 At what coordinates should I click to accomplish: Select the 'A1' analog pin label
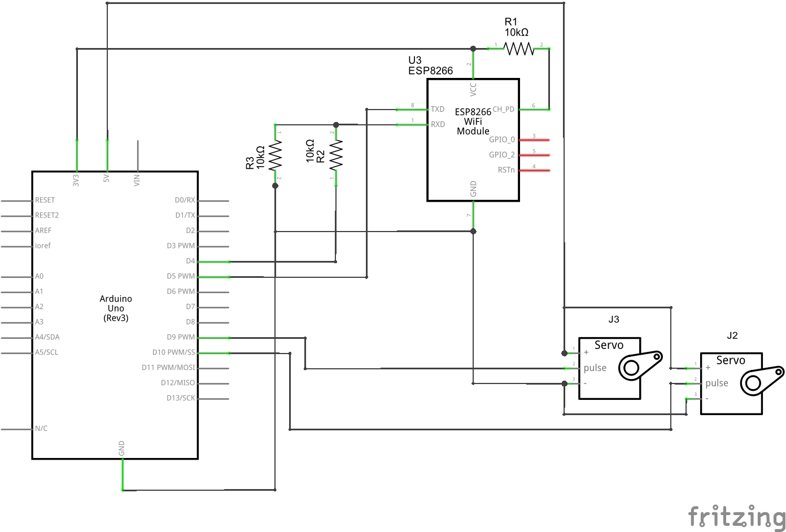[x=39, y=292]
